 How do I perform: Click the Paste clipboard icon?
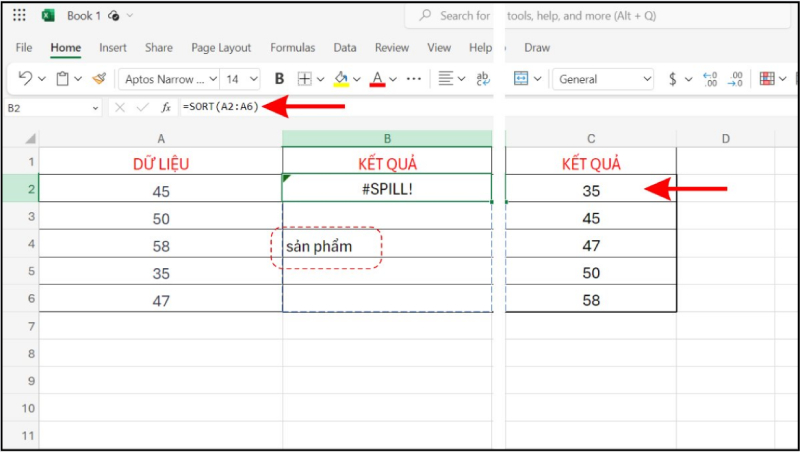tap(62, 79)
